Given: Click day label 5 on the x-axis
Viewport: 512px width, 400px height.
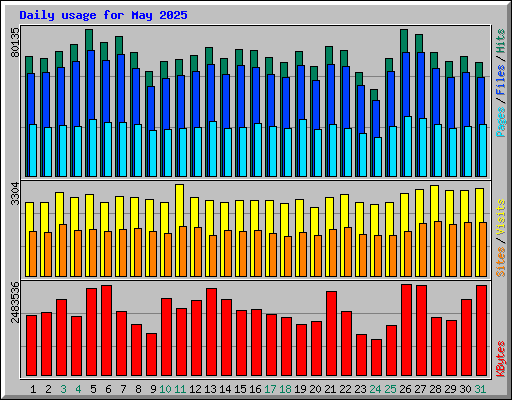Looking at the screenshot, I should click(x=93, y=389).
